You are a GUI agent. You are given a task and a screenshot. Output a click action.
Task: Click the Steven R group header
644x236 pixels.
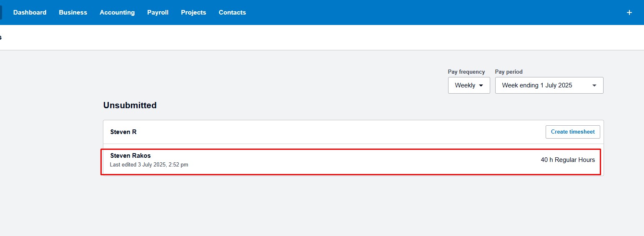click(x=123, y=132)
